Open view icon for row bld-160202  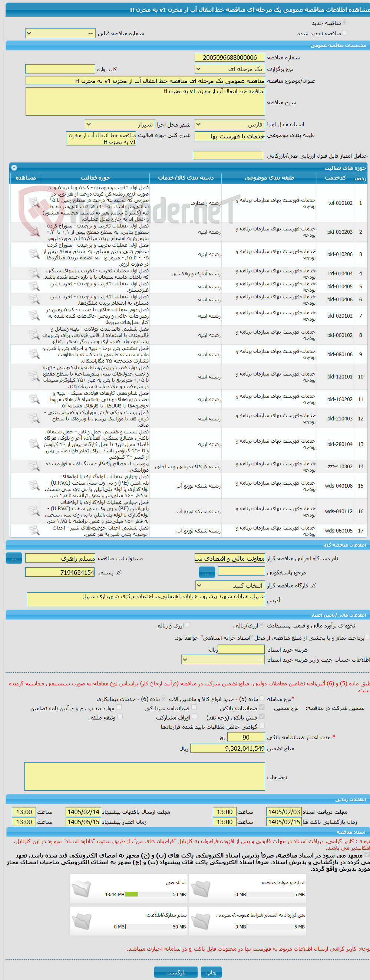(34, 399)
